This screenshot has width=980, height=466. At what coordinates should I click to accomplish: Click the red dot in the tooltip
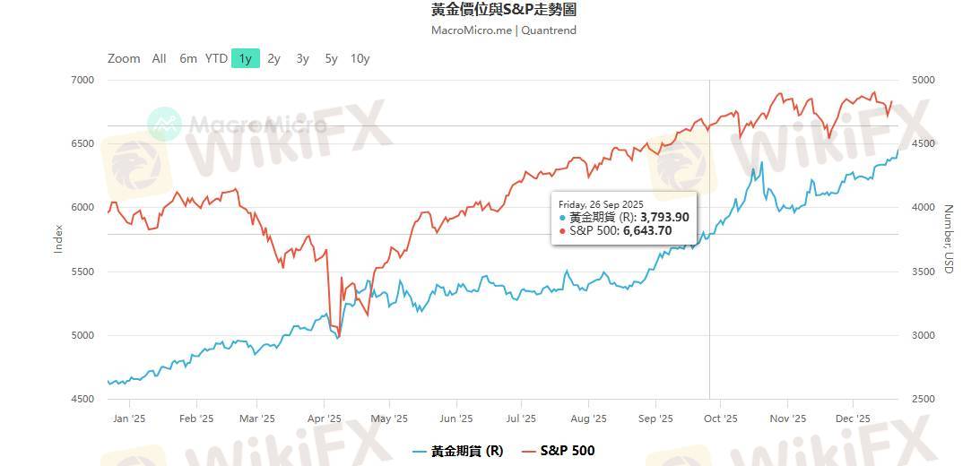tap(562, 230)
